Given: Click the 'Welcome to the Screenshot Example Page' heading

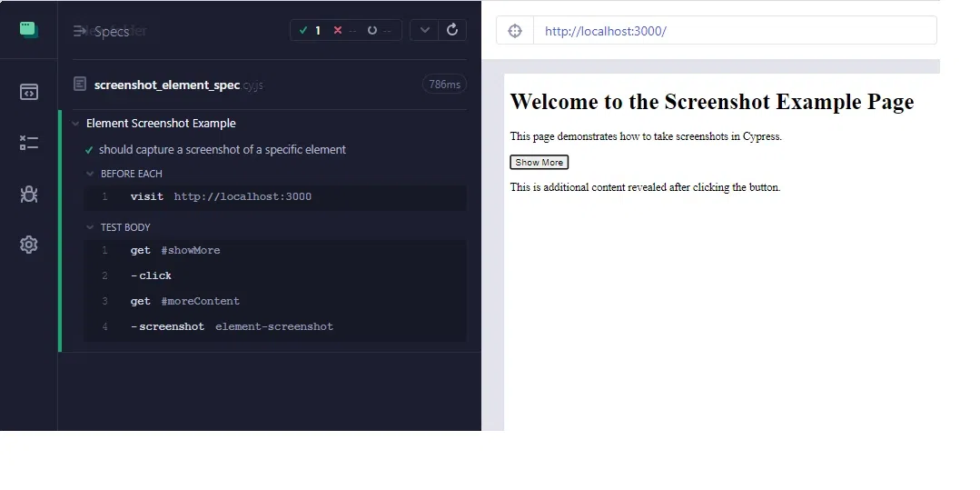Looking at the screenshot, I should tap(712, 102).
